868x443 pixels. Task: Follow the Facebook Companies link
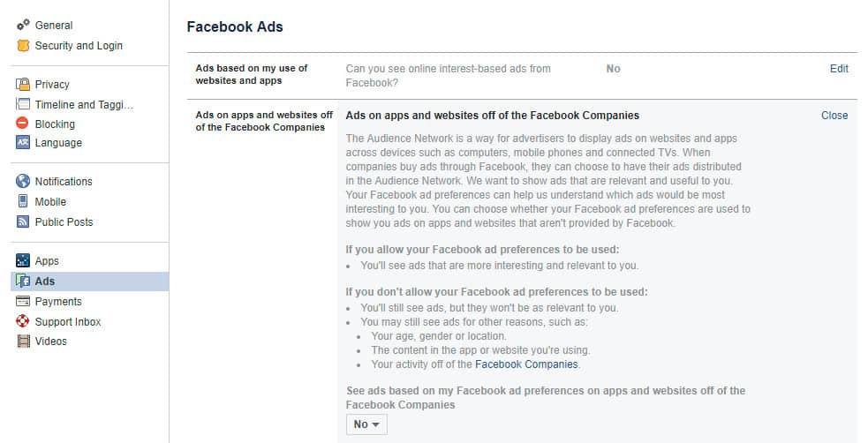pos(526,364)
